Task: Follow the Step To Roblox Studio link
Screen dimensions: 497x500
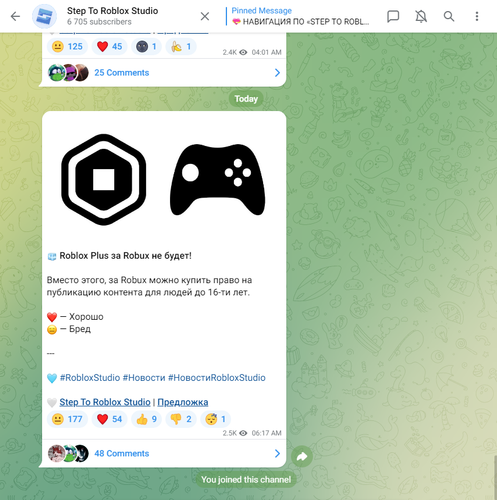Action: pos(105,402)
